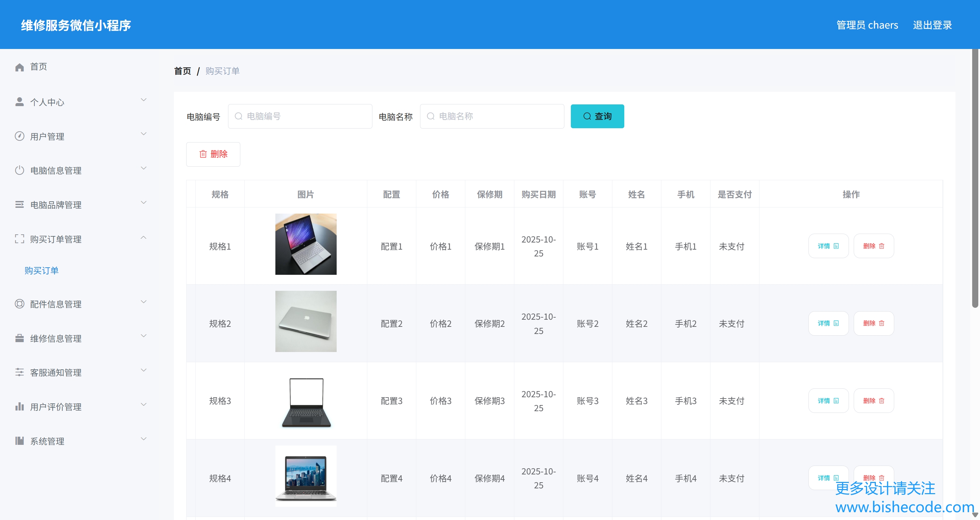Click the power icon beside 电脑信息管理
980x520 pixels.
pyautogui.click(x=19, y=170)
